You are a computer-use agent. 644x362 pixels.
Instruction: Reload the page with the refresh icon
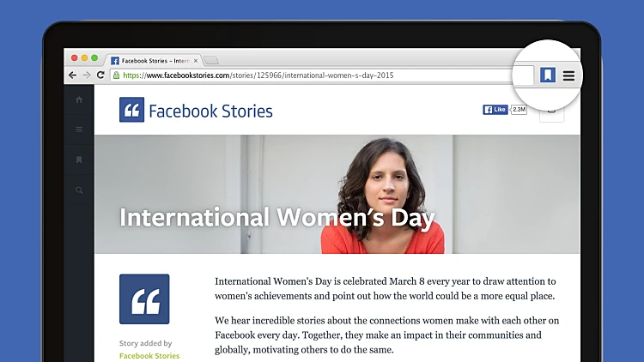coord(101,75)
